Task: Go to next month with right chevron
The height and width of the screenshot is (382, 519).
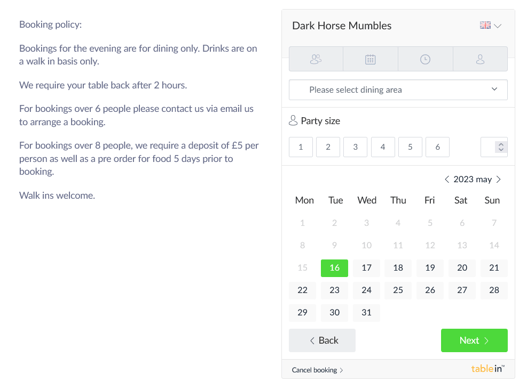Action: point(498,179)
